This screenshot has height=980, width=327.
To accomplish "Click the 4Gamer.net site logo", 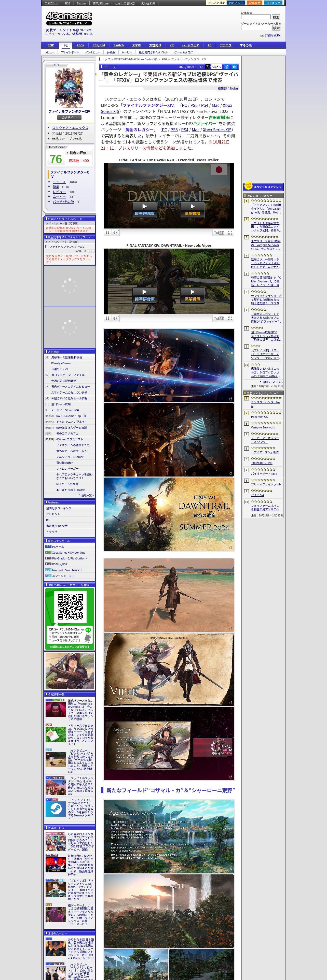I will (x=69, y=18).
